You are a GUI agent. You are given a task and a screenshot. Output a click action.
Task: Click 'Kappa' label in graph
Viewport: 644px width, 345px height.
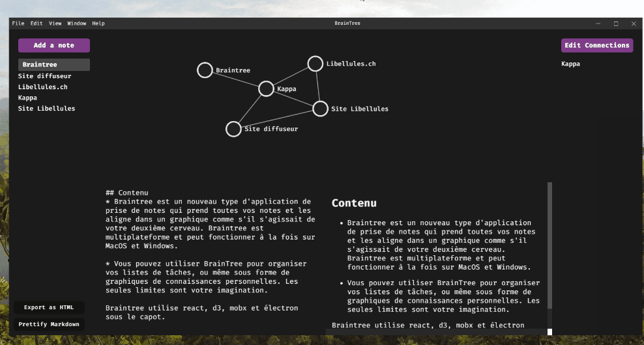point(287,89)
